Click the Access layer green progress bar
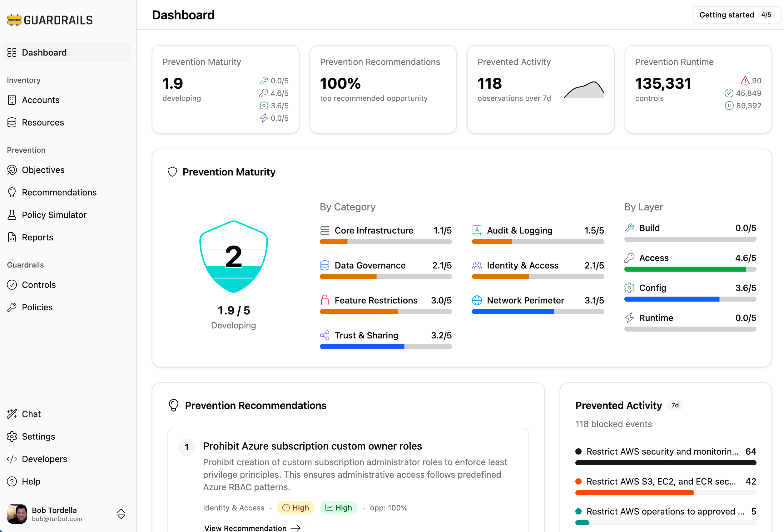 click(x=685, y=269)
